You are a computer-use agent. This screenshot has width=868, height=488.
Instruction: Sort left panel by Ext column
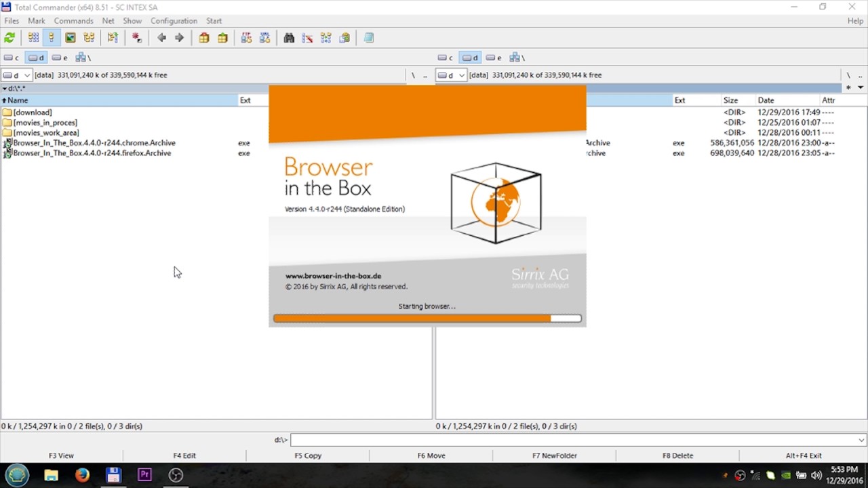coord(253,100)
